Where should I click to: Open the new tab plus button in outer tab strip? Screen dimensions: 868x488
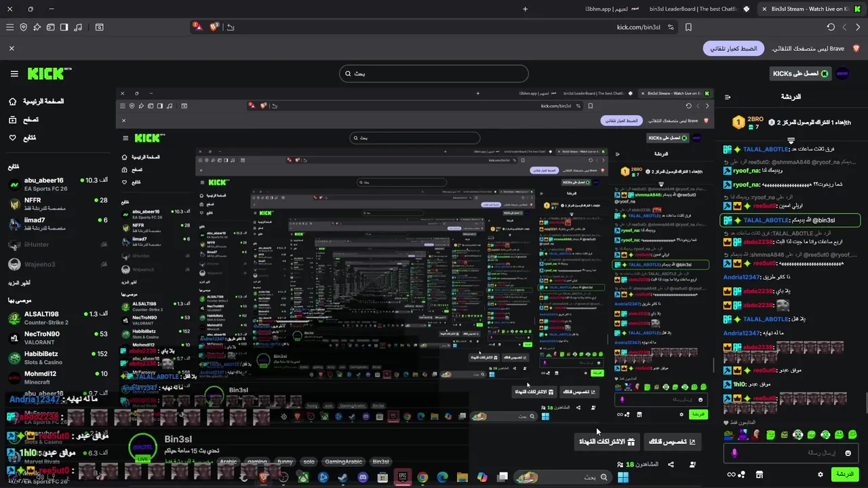(525, 9)
